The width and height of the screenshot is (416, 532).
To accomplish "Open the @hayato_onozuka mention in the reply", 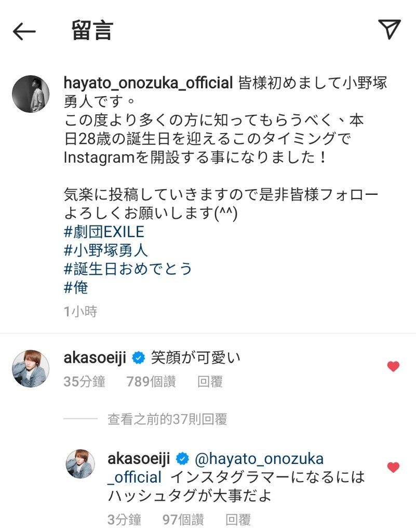I will point(259,459).
